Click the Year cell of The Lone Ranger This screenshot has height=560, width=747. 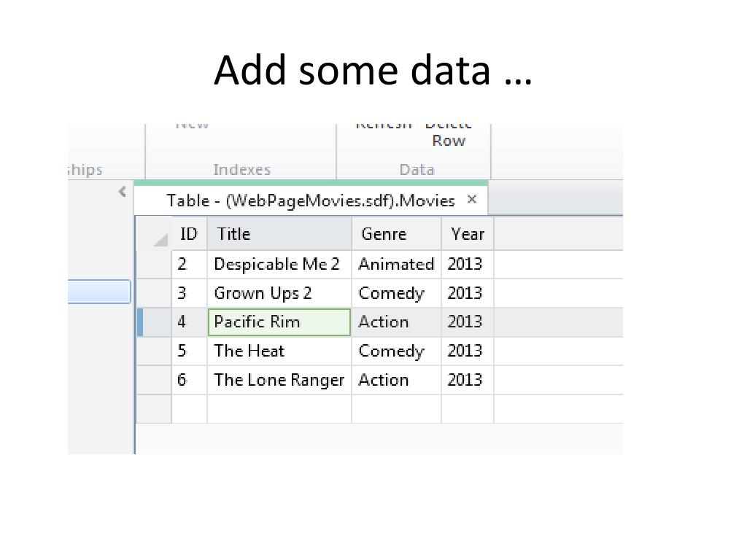point(468,380)
